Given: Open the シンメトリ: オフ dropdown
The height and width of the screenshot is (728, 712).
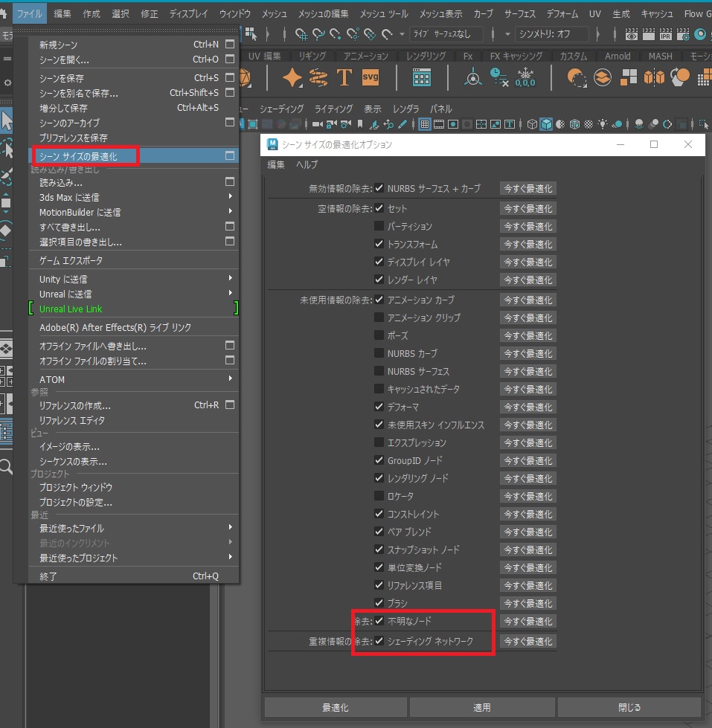Looking at the screenshot, I should coord(551,34).
